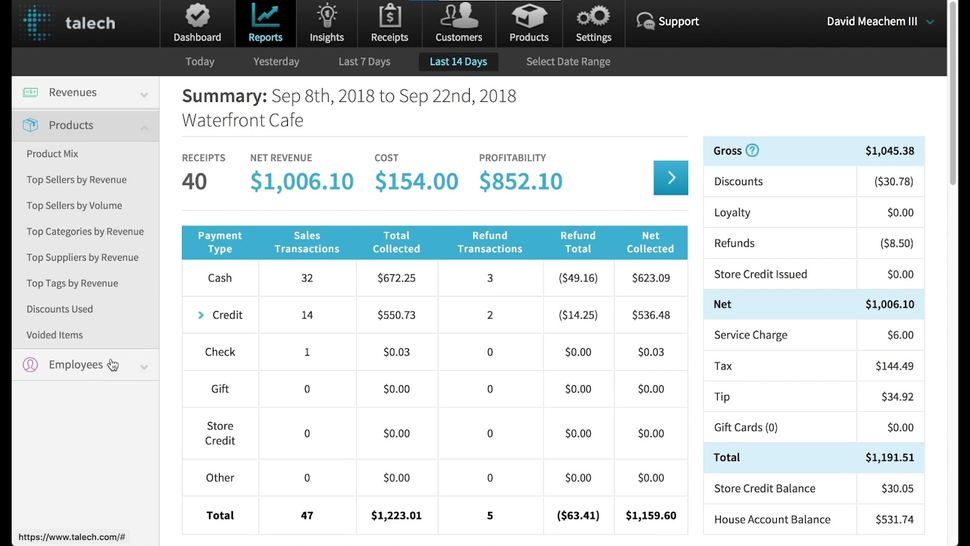
Task: Click the Support chat icon
Action: [x=646, y=21]
